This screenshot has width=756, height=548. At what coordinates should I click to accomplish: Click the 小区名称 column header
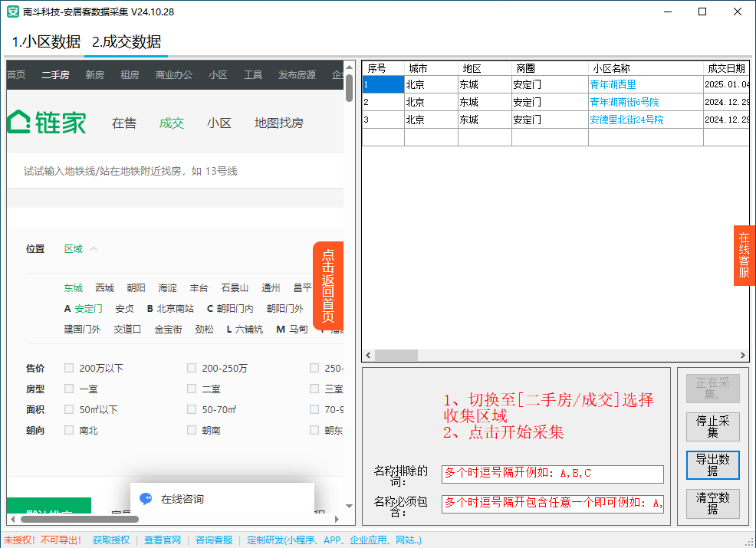click(x=646, y=68)
